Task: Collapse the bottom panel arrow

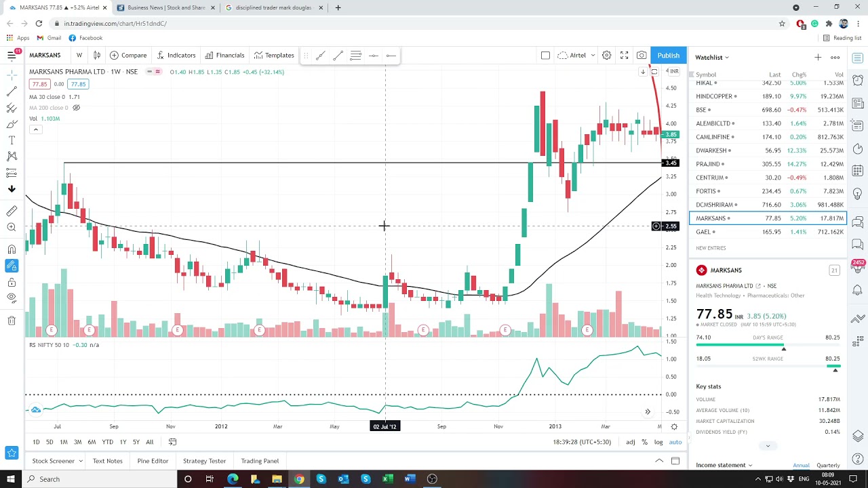Action: coord(659,461)
